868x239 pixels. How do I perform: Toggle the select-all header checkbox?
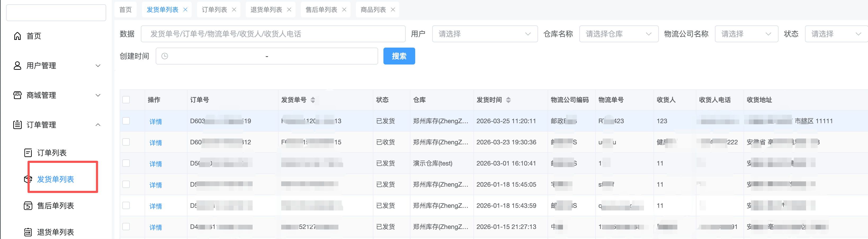pyautogui.click(x=126, y=100)
